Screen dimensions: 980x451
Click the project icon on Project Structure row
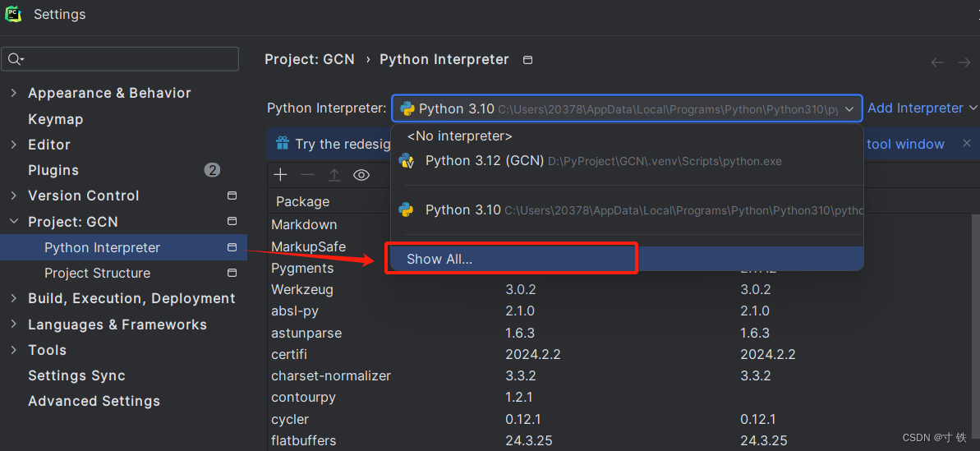coord(232,273)
